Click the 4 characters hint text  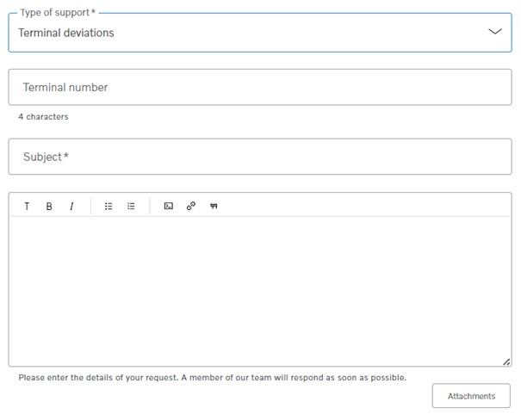[x=43, y=116]
